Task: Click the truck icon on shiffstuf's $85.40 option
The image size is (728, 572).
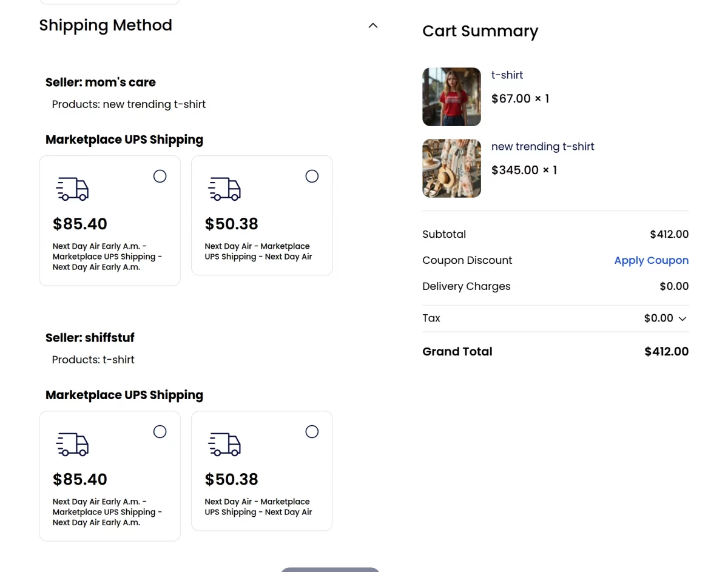Action: point(72,444)
